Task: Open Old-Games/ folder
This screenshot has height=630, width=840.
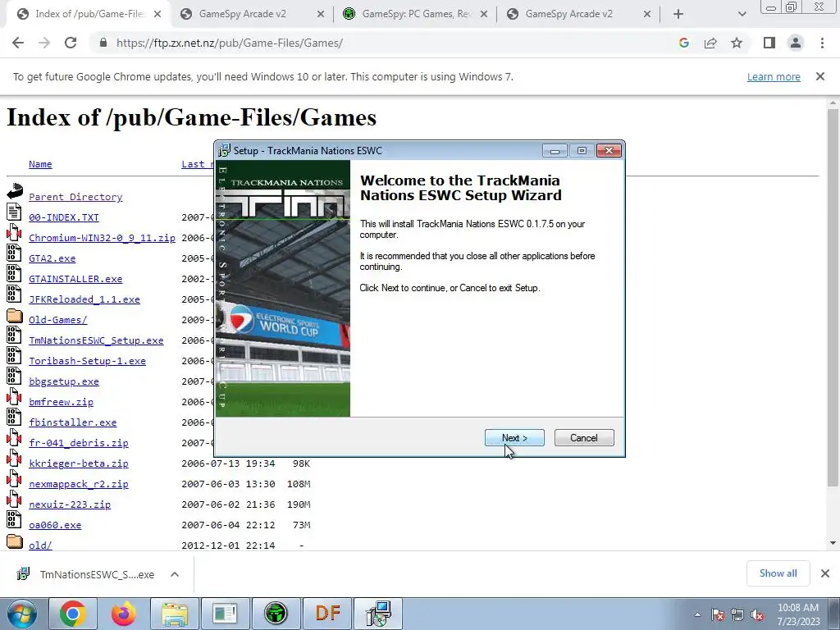Action: click(x=58, y=320)
